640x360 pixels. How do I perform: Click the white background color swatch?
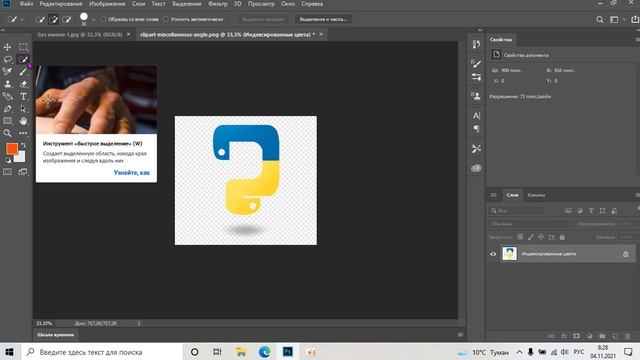pos(20,158)
